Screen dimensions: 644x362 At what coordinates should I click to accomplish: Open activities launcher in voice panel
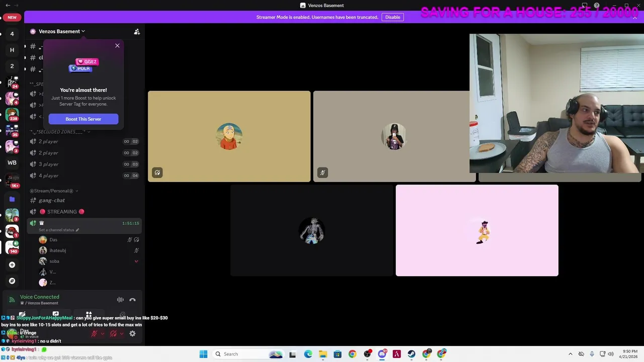[89, 314]
